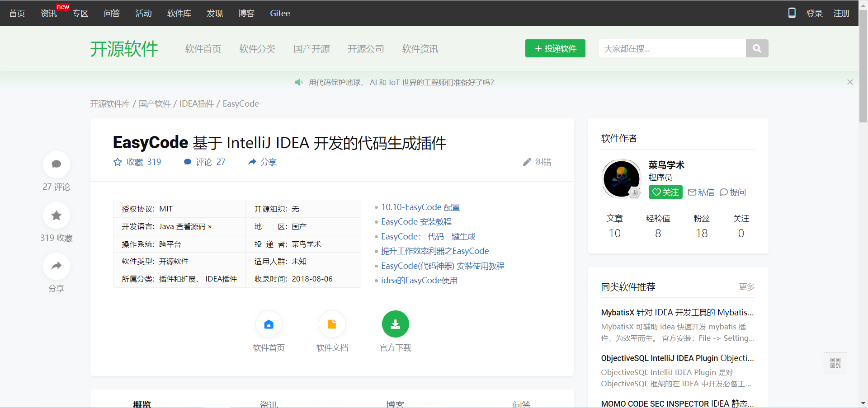Open 问答 in the top navigation
Viewport: 868px width, 408px height.
coord(112,13)
